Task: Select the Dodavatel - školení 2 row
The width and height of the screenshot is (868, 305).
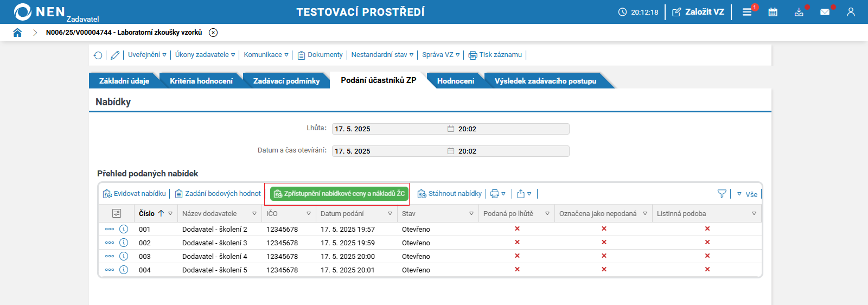Action: pos(430,229)
